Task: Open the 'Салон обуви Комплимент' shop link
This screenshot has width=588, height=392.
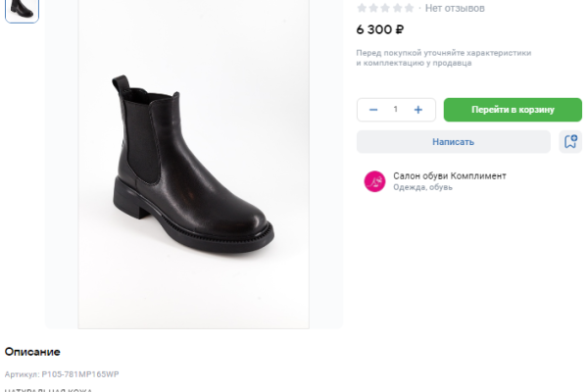Action: [x=449, y=175]
